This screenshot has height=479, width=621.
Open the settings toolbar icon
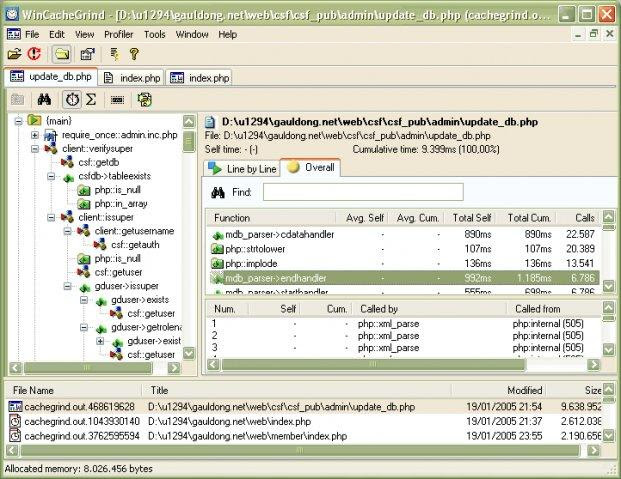pyautogui.click(x=88, y=54)
